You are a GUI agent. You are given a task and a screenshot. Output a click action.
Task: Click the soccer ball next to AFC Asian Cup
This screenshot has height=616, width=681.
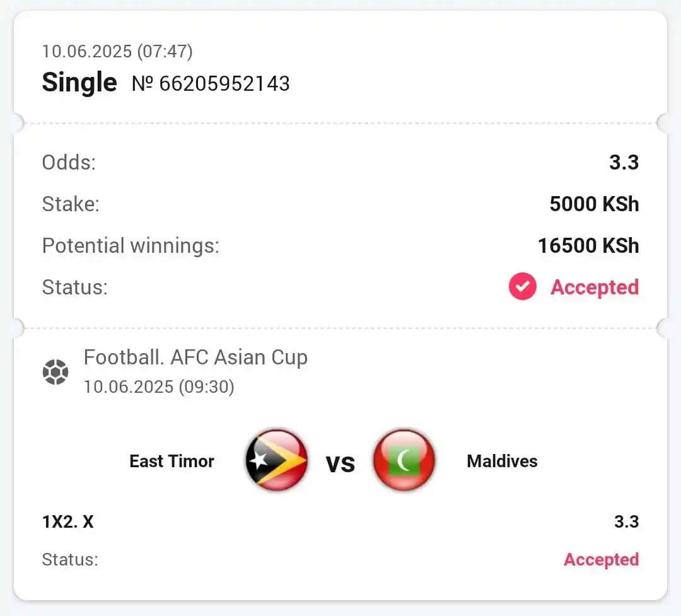point(55,371)
